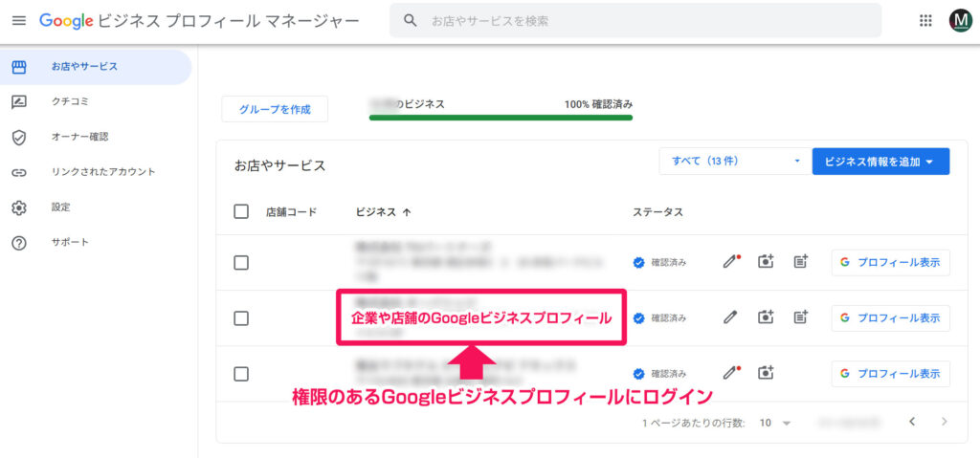Select オーナー確認 in the sidebar
This screenshot has height=458, width=980.
click(79, 137)
